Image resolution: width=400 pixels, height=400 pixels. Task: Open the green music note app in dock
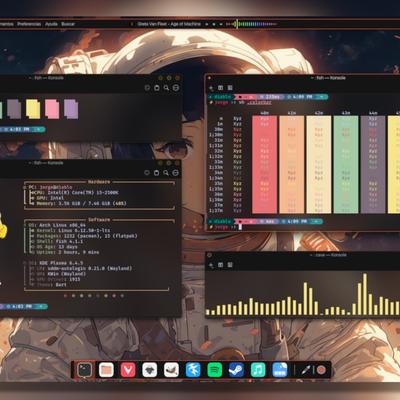258,370
